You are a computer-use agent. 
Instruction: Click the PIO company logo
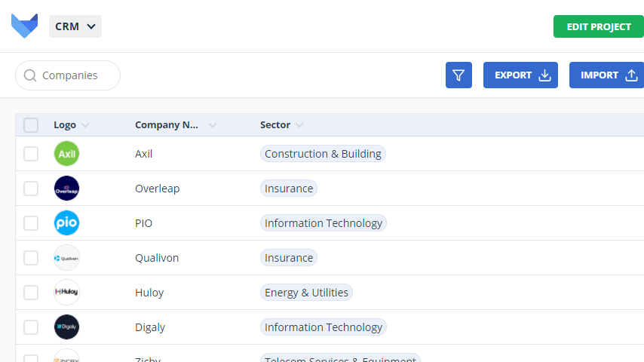click(x=66, y=223)
